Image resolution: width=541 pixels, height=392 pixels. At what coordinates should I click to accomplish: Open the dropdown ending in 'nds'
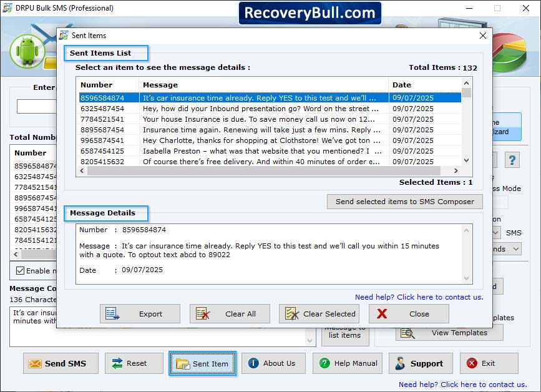pos(507,249)
